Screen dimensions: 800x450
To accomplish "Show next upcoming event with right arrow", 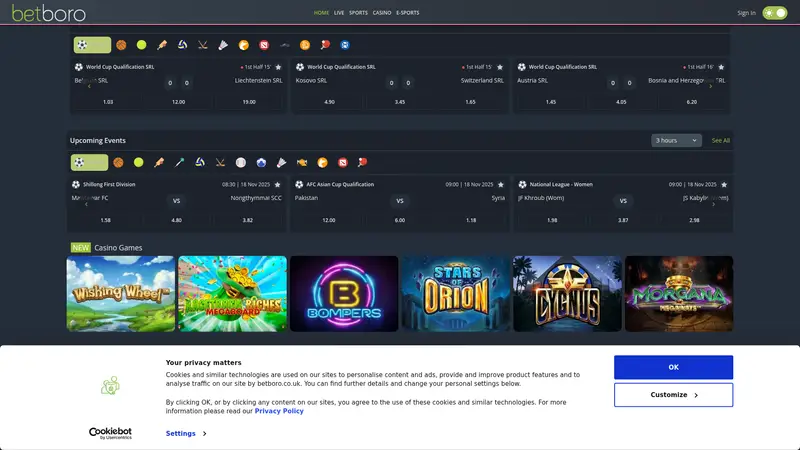I will [x=713, y=204].
